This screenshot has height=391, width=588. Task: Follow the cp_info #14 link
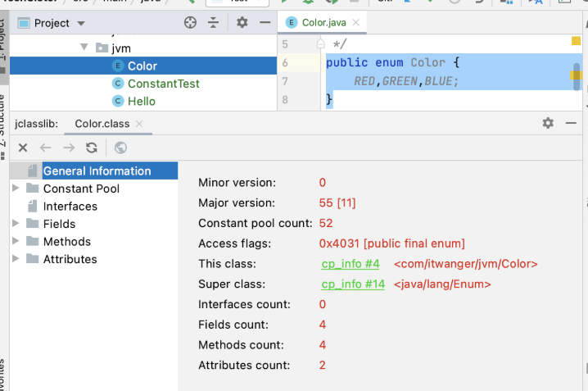(x=353, y=284)
